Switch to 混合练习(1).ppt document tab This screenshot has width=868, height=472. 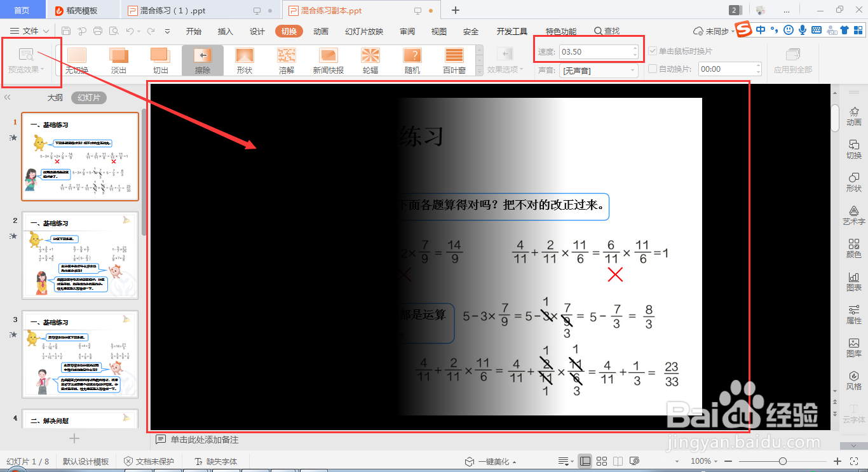click(200, 10)
